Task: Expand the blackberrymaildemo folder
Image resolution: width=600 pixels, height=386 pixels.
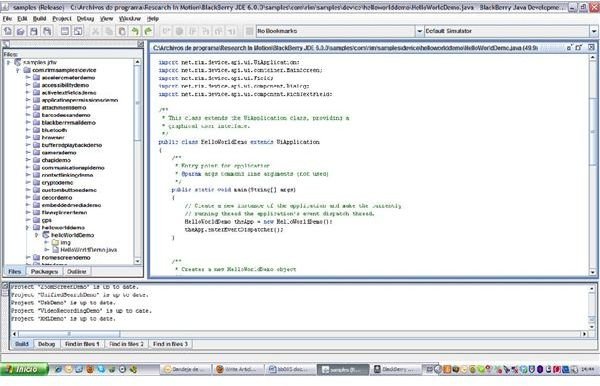Action: [x=28, y=122]
